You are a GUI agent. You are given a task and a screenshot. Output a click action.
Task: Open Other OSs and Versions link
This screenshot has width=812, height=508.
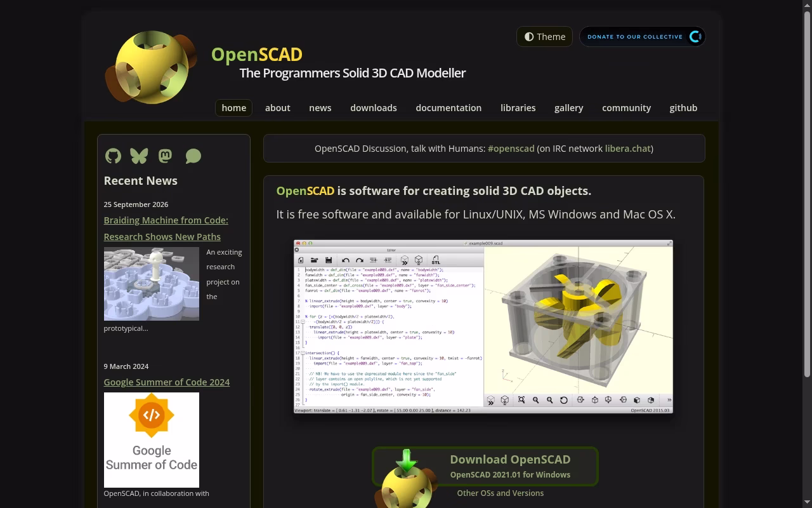point(501,493)
